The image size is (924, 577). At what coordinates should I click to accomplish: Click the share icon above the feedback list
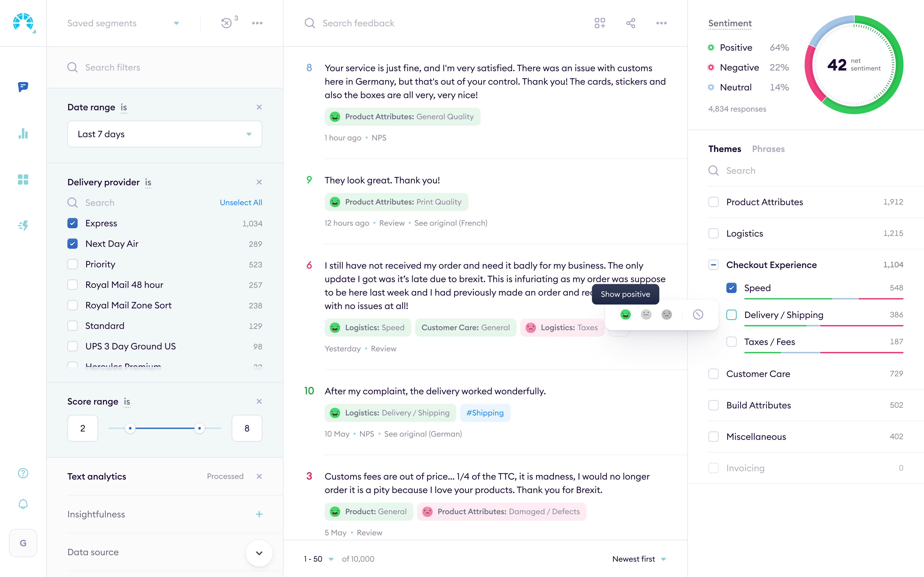630,23
